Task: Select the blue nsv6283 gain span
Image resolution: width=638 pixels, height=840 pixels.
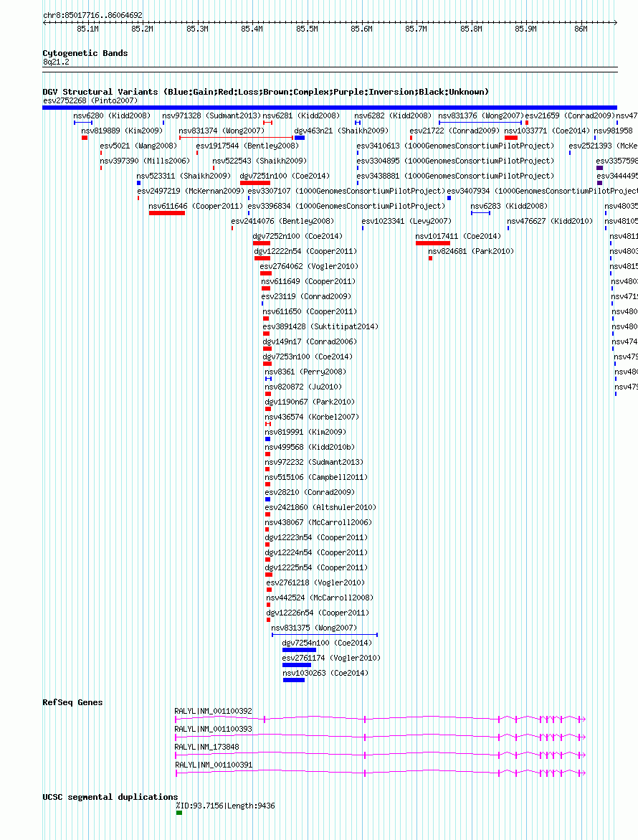Action: [480, 213]
